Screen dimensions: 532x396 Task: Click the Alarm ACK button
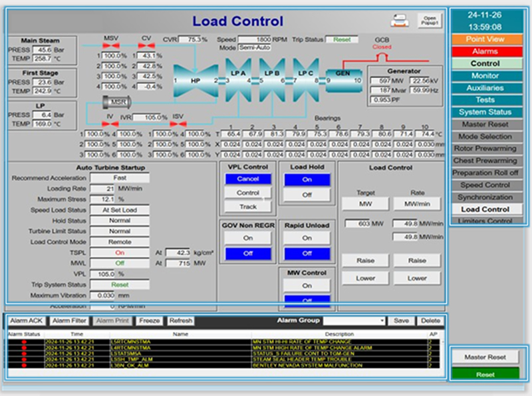pos(27,321)
